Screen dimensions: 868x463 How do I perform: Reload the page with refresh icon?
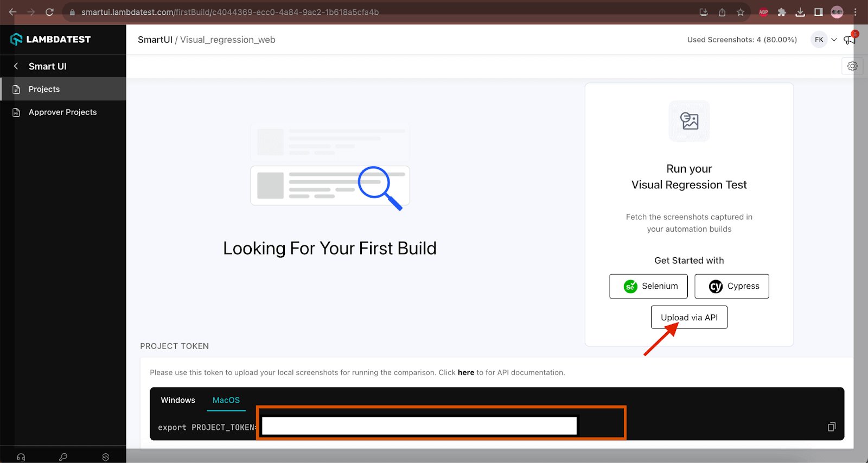point(49,12)
